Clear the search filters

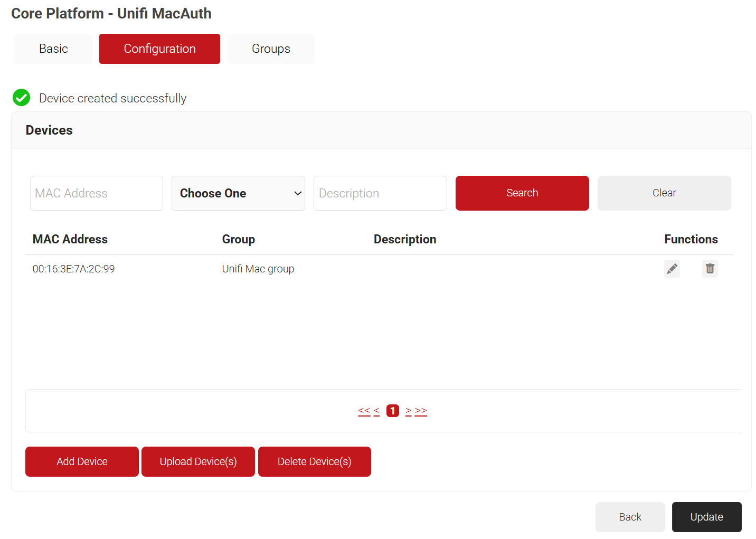[664, 193]
